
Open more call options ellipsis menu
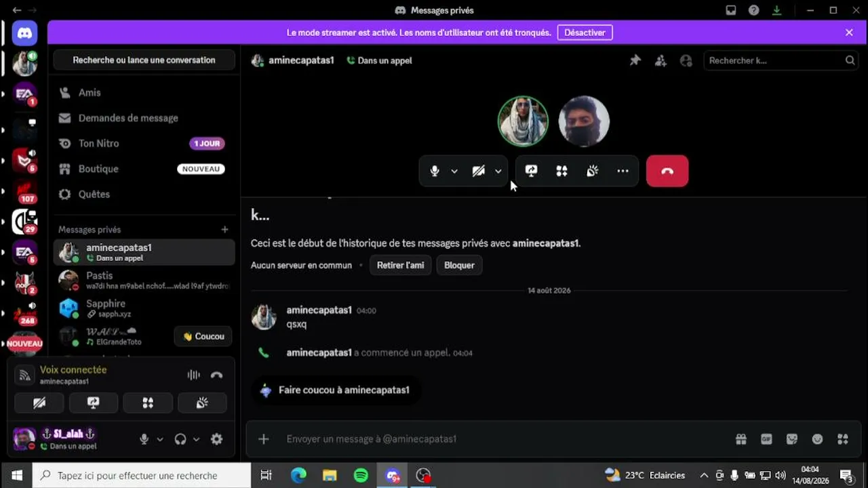coord(623,171)
